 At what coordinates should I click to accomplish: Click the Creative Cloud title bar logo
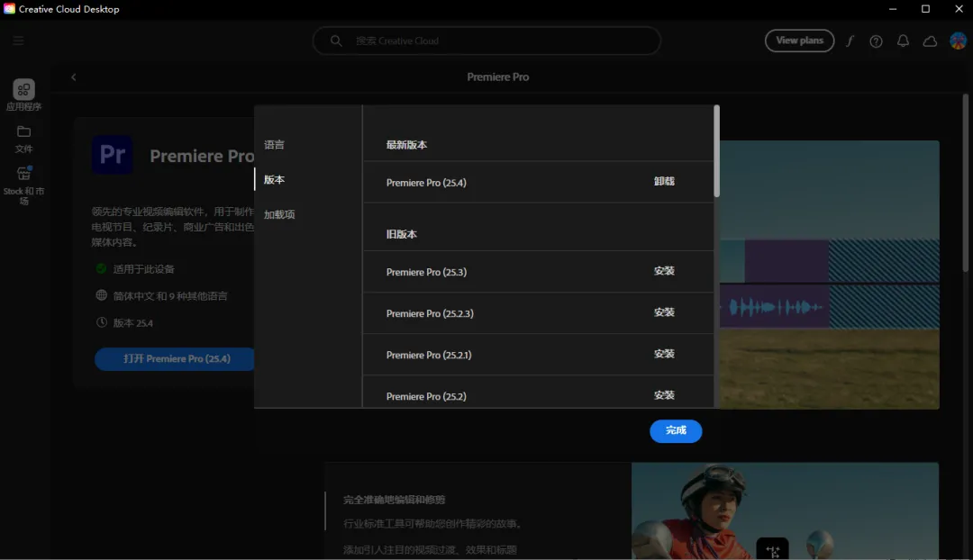click(x=9, y=9)
